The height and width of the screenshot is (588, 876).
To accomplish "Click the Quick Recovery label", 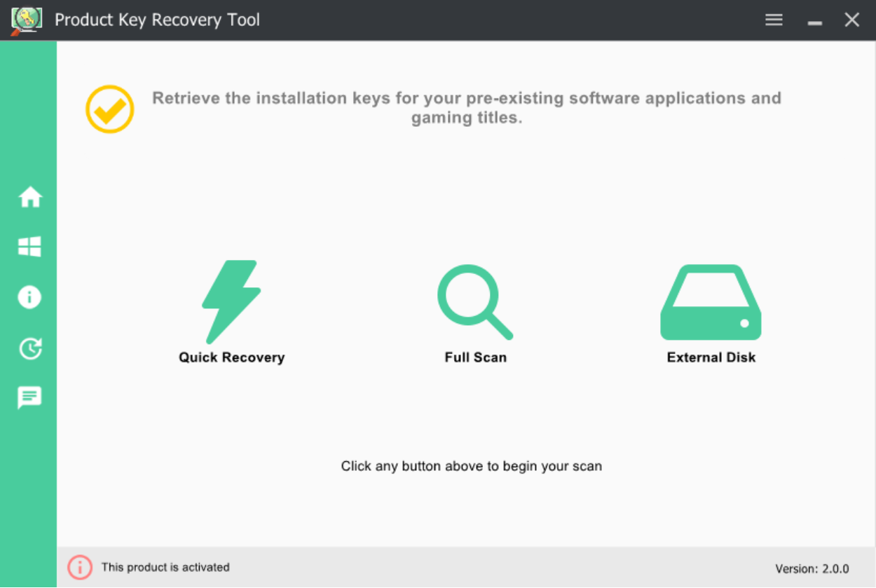I will click(231, 357).
